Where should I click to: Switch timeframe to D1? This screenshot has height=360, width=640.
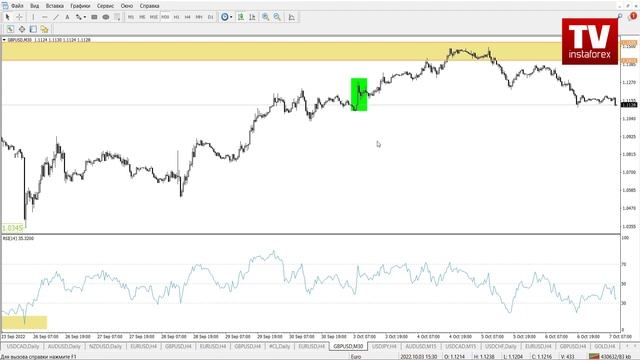pos(211,17)
